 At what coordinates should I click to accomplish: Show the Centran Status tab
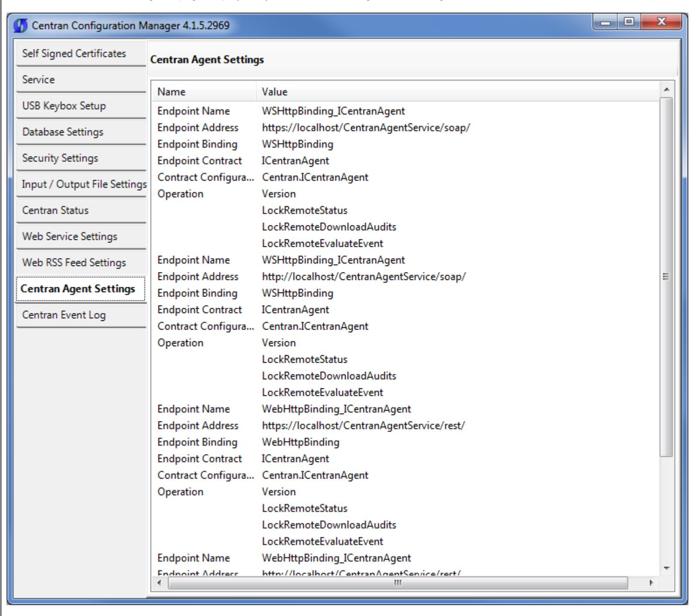point(81,211)
